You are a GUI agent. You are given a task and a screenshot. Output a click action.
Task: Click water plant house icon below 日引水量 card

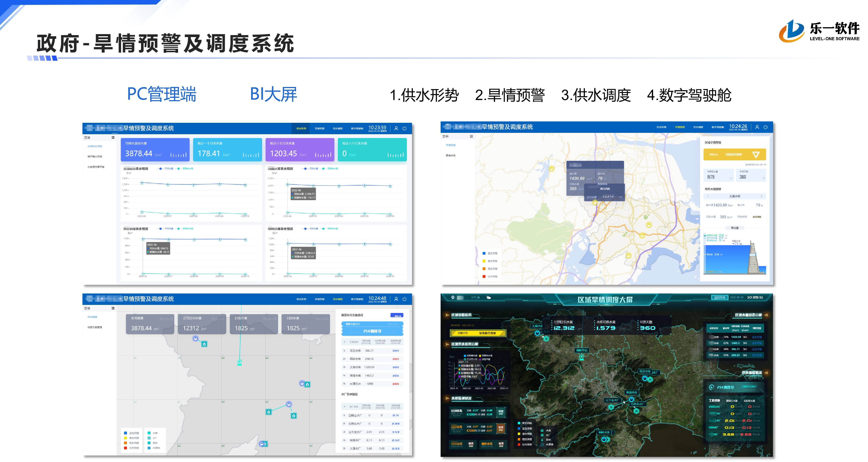(204, 344)
